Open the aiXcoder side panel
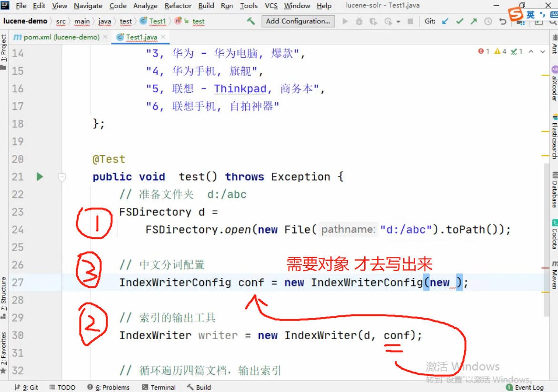The image size is (558, 392). point(554,83)
